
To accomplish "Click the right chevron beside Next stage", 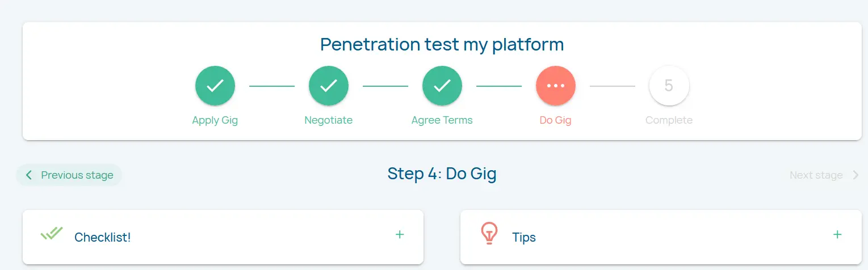I will pos(856,175).
